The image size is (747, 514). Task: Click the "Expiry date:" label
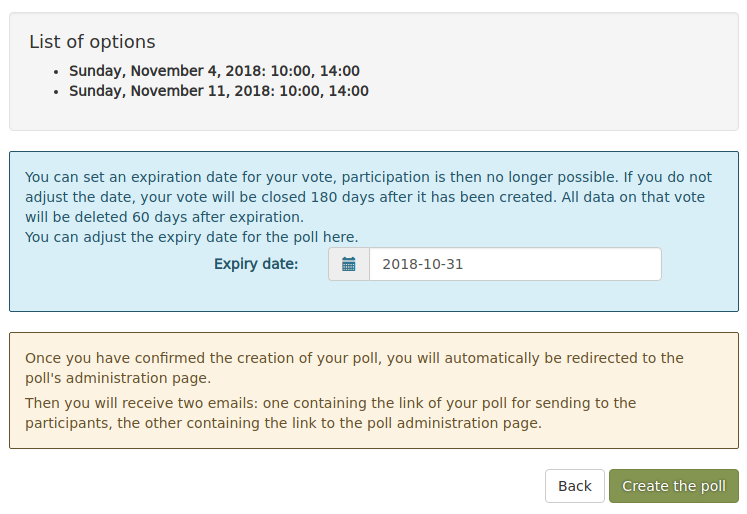pos(256,264)
